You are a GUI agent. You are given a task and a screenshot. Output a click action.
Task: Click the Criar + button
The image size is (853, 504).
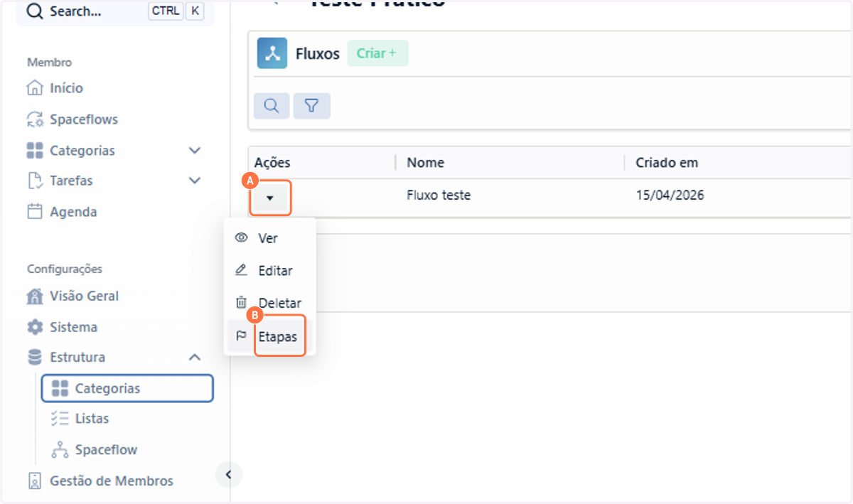(x=377, y=53)
